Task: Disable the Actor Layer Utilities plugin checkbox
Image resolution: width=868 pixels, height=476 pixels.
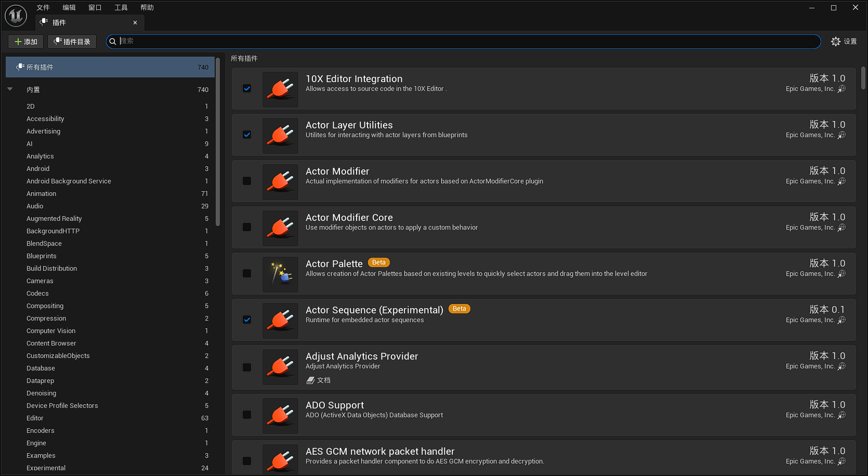Action: (247, 135)
